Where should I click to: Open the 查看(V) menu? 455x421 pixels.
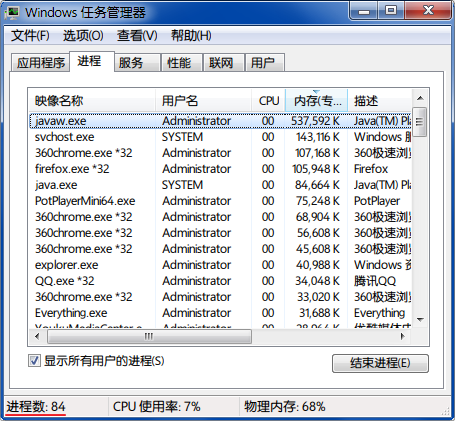[137, 35]
